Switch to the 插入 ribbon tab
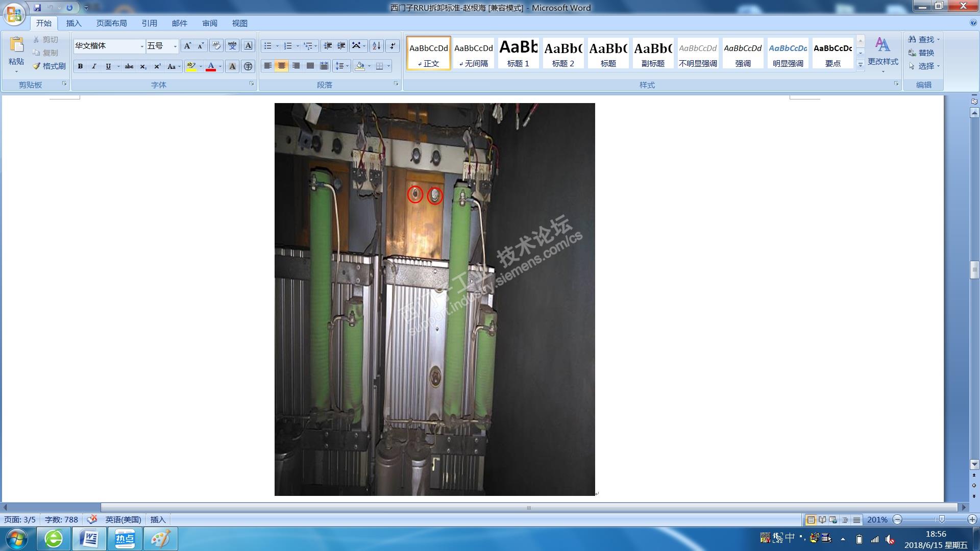Screen dimensions: 980x551 (73, 23)
